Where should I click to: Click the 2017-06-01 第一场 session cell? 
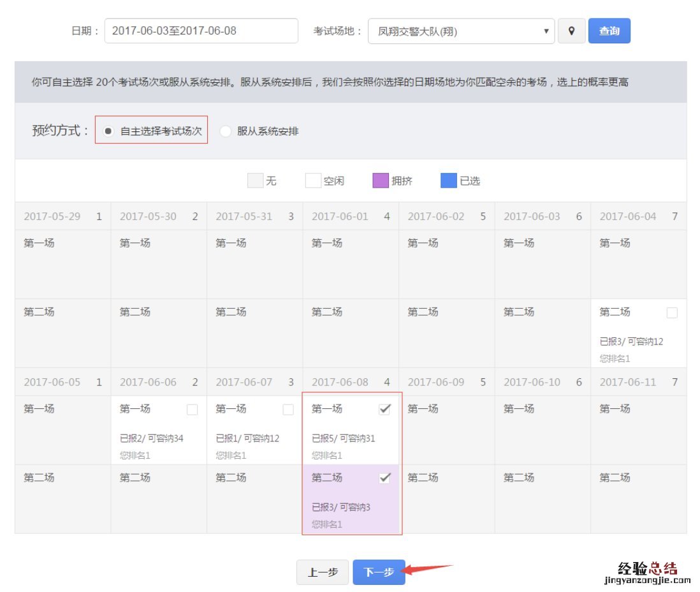(351, 264)
